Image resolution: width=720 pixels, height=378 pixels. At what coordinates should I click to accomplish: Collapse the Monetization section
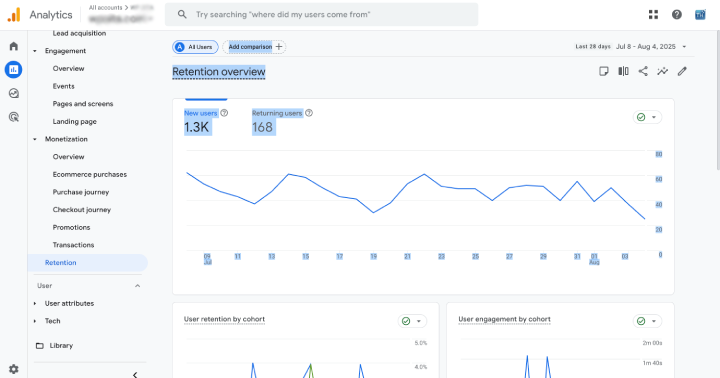[35, 139]
